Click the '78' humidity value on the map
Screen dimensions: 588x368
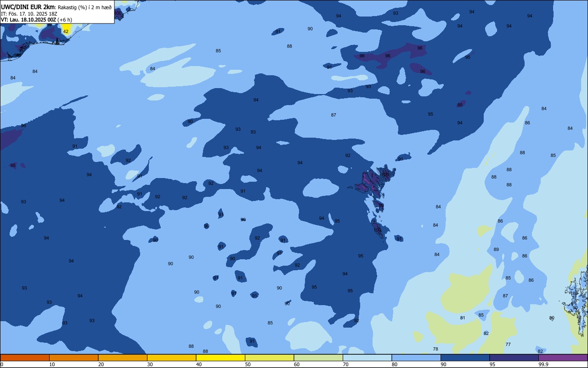435,349
